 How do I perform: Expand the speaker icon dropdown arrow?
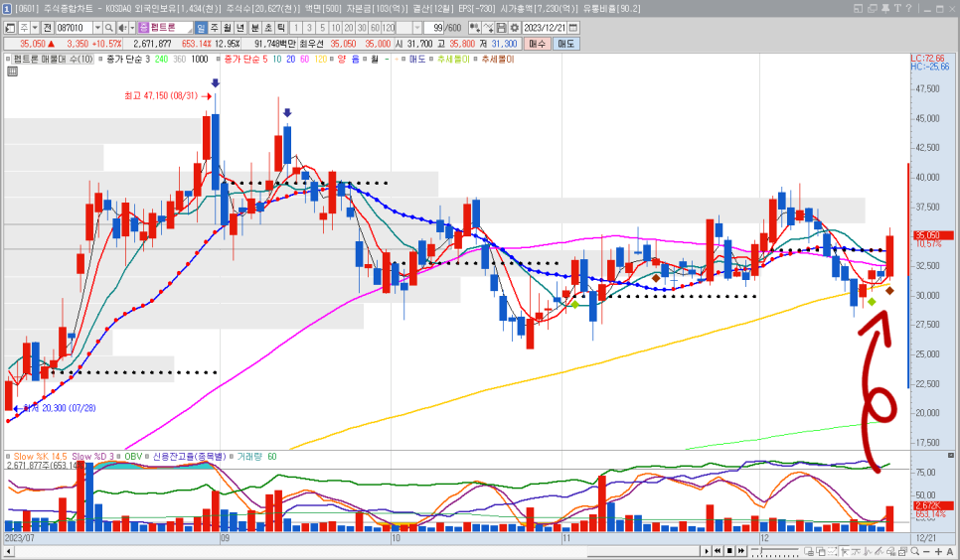(x=132, y=28)
